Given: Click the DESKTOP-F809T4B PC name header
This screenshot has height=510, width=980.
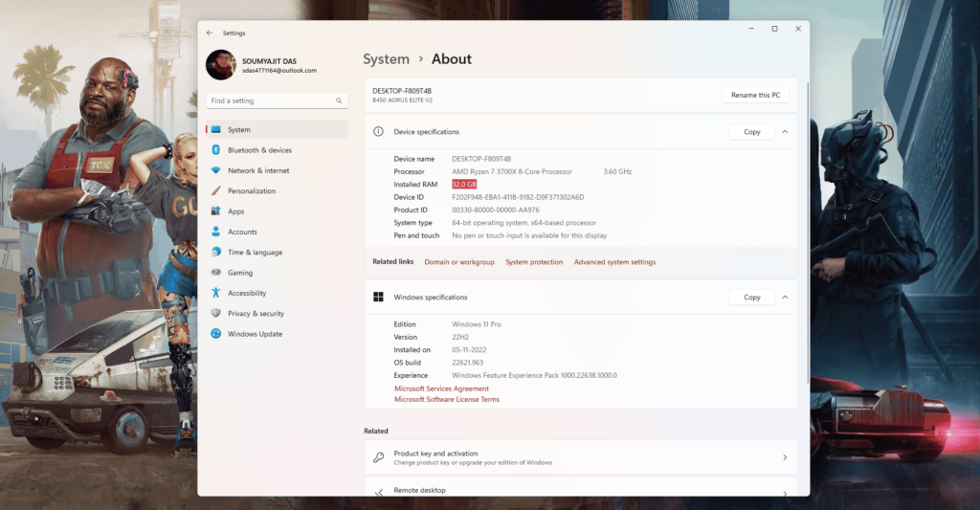Looking at the screenshot, I should pyautogui.click(x=402, y=91).
